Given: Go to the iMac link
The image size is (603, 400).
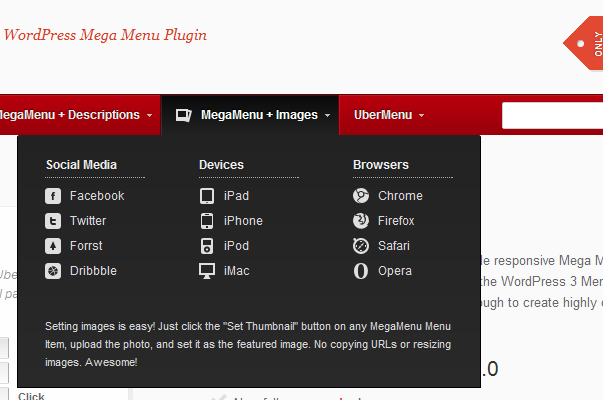Looking at the screenshot, I should pos(237,271).
